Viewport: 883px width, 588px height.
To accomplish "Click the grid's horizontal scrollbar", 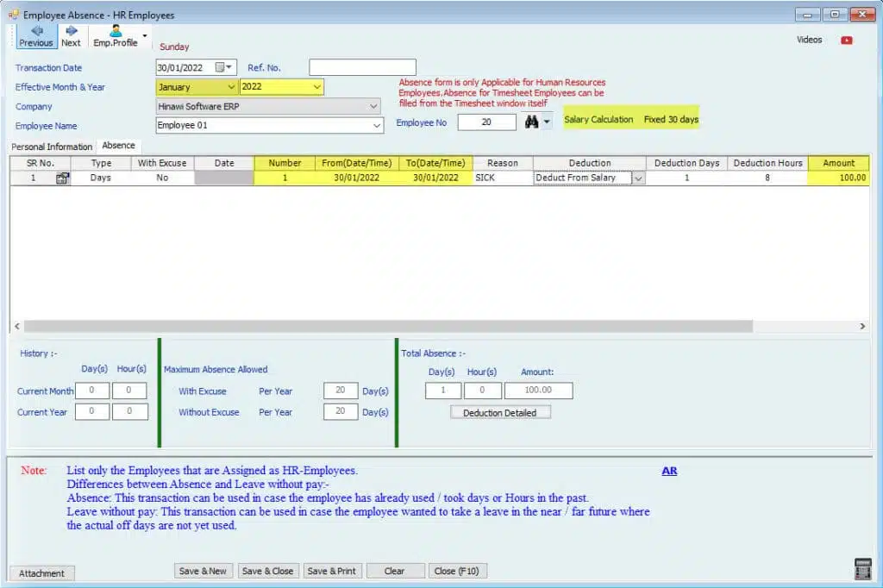I will coord(388,326).
